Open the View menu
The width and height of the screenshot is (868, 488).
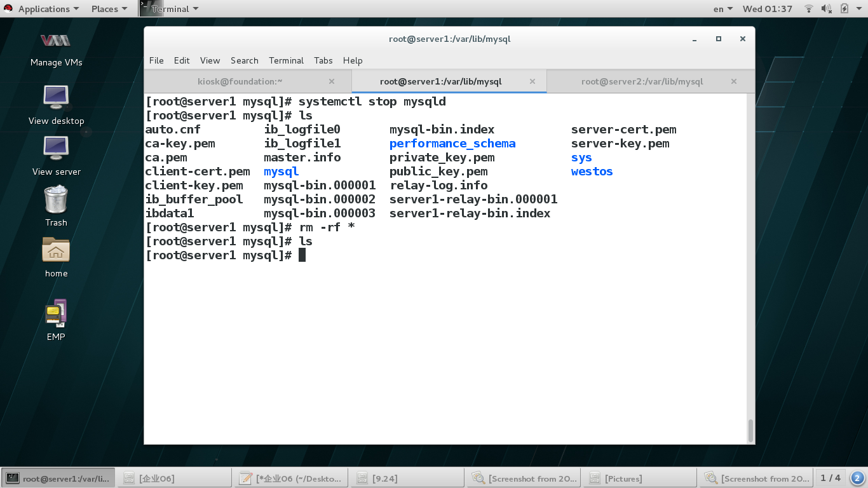click(210, 60)
